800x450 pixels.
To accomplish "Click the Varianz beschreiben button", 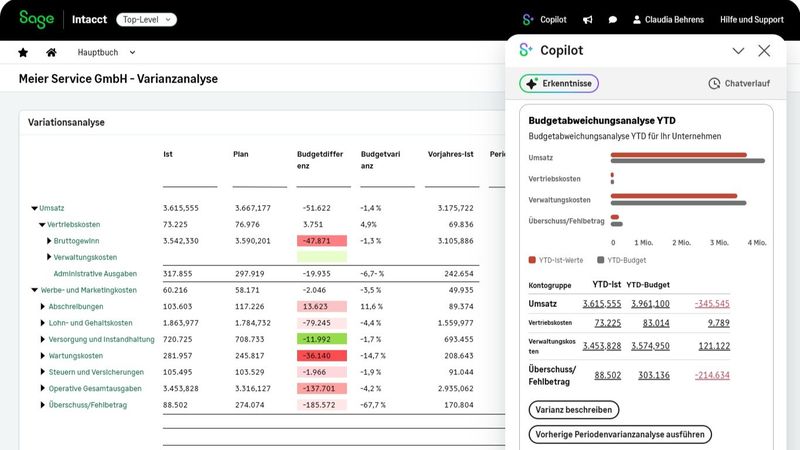I will [x=573, y=410].
